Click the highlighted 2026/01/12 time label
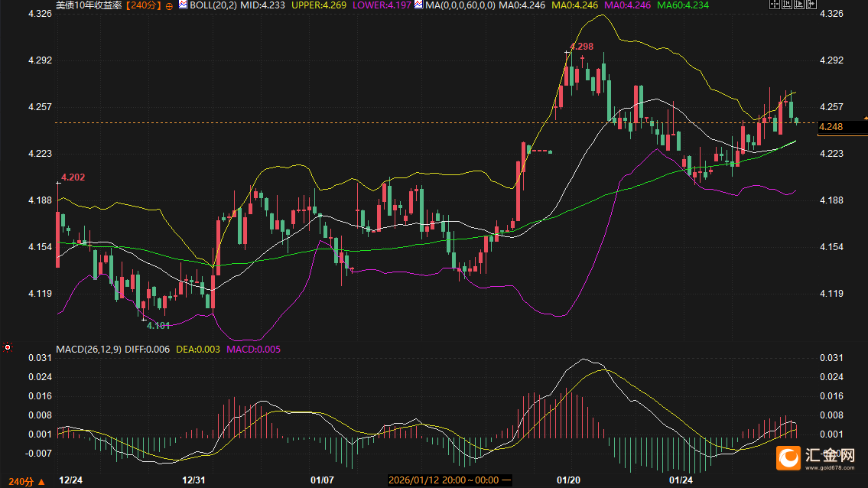 click(444, 480)
